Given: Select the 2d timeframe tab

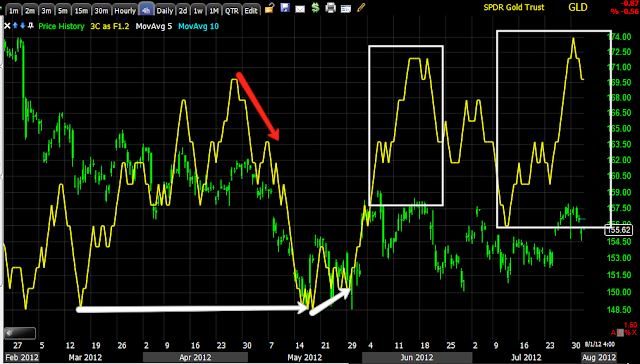Looking at the screenshot, I should click(183, 11).
